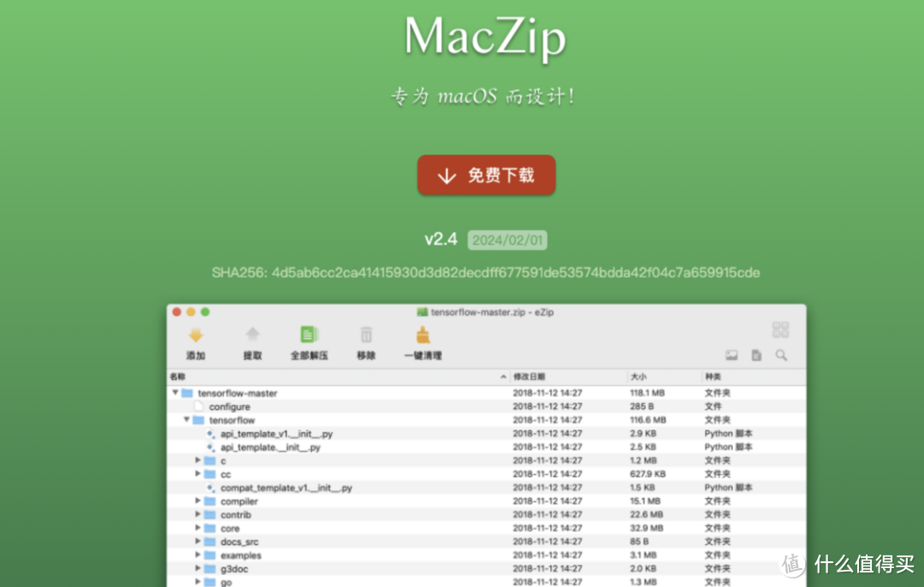924x587 pixels.
Task: Click the 32.9 MB size of core
Action: 647,528
